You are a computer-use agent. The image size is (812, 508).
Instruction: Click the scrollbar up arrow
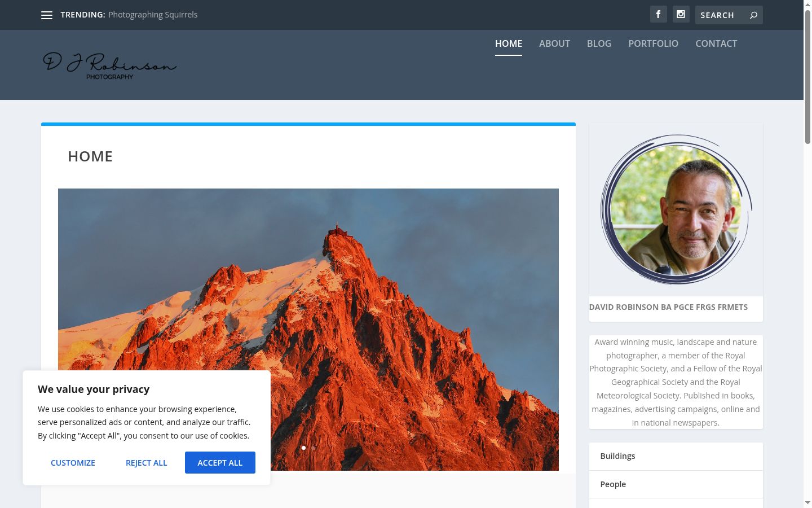pyautogui.click(x=807, y=4)
